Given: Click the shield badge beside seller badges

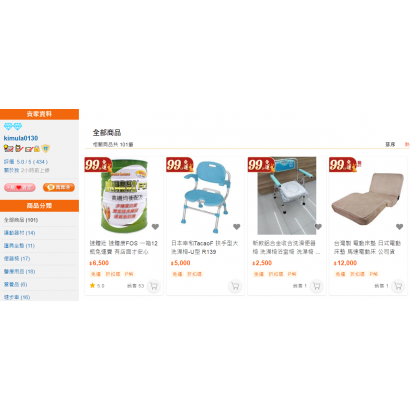Looking at the screenshot, I should [46, 148].
